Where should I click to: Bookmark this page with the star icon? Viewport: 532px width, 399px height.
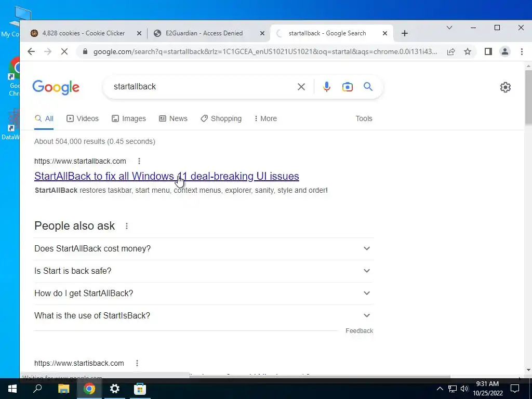pyautogui.click(x=468, y=51)
